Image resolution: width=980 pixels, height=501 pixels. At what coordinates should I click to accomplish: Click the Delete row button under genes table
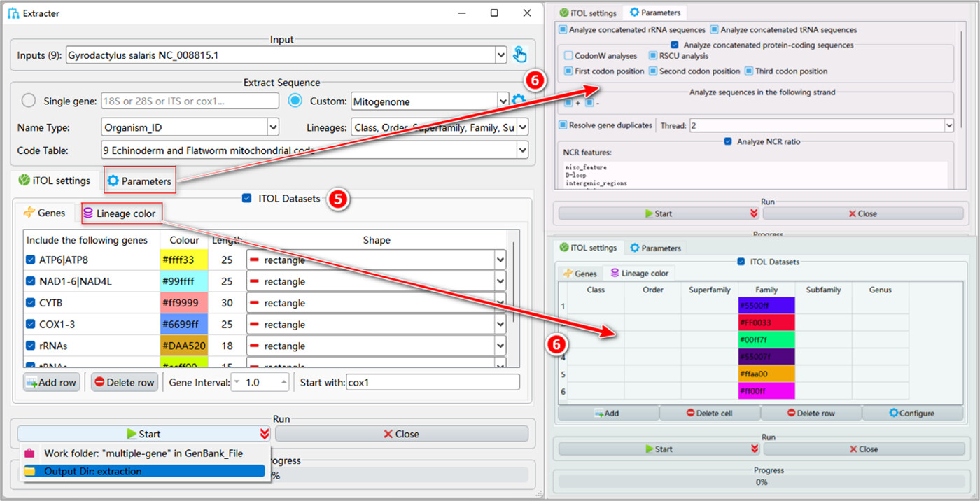coord(125,382)
